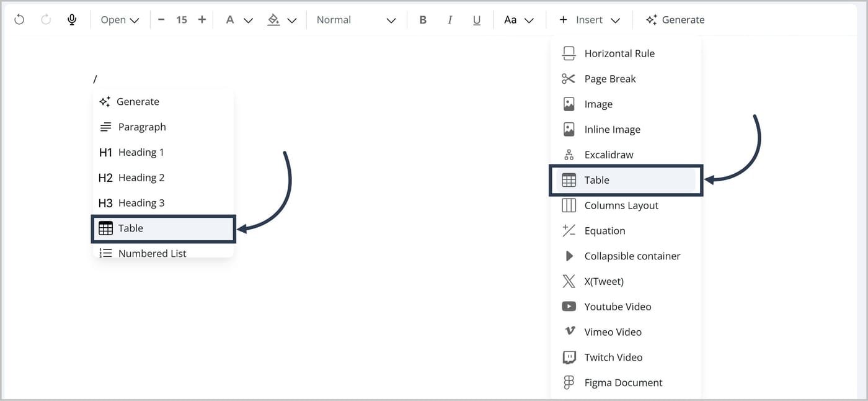Image resolution: width=868 pixels, height=401 pixels.
Task: Toggle bold formatting
Action: point(423,20)
